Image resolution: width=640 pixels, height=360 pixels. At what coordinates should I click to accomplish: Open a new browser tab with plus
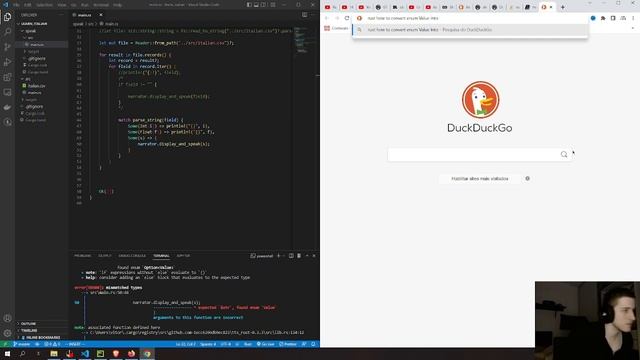pos(562,7)
